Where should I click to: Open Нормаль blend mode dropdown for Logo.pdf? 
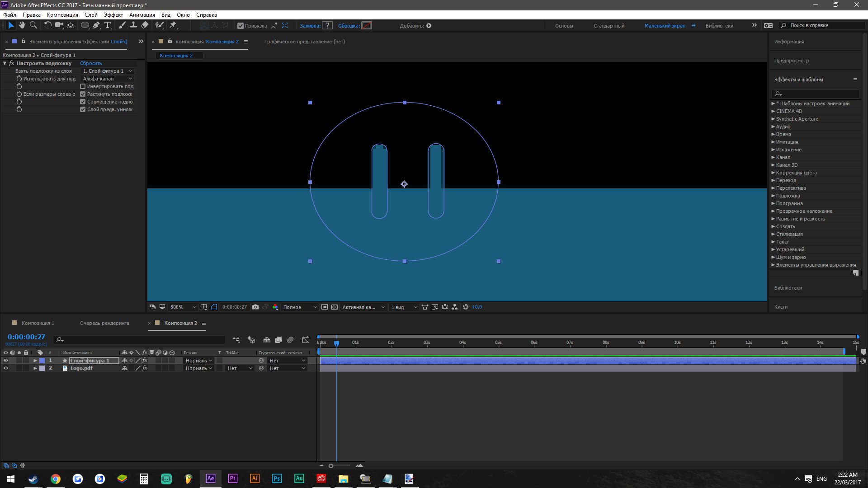coord(198,368)
